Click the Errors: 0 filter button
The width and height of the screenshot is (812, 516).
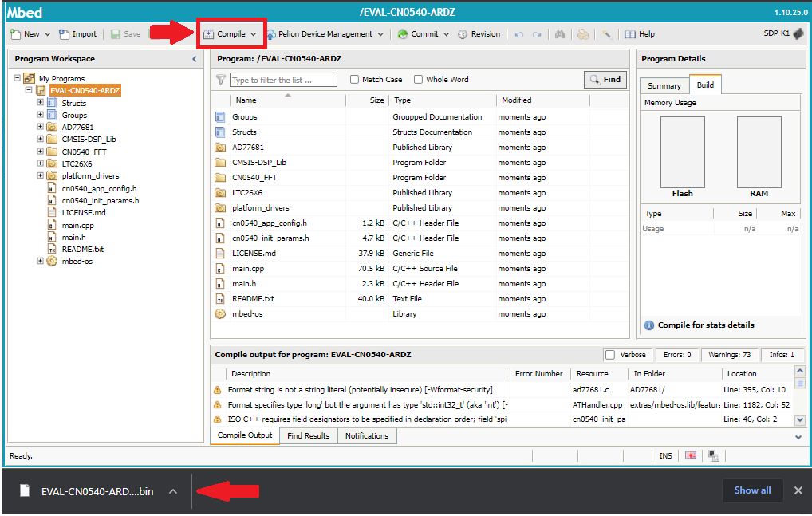pyautogui.click(x=677, y=355)
